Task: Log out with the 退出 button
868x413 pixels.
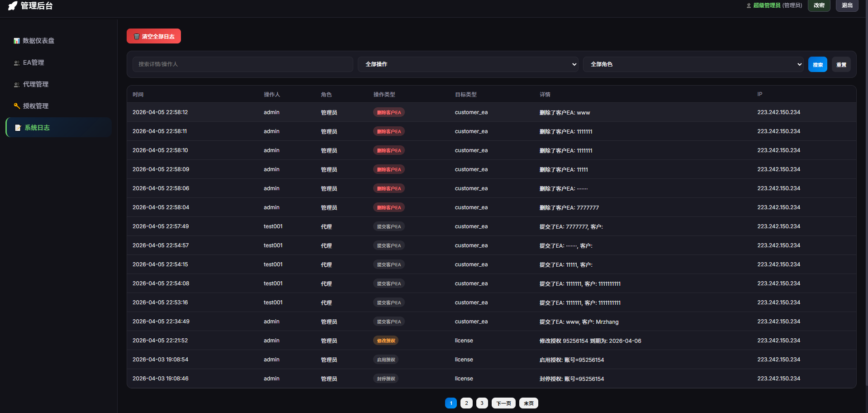Action: click(847, 5)
